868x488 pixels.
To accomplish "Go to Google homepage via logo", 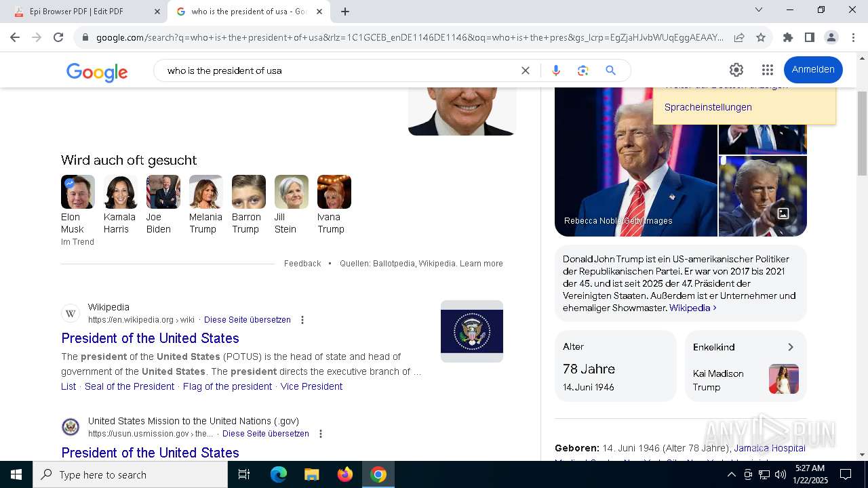I will coord(97,72).
